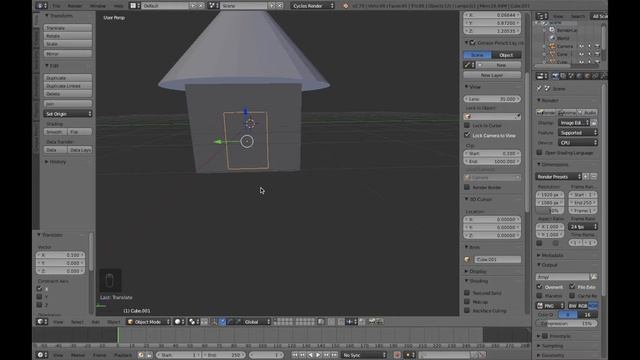Open the Object Mode selector
This screenshot has width=640, height=360.
pos(148,322)
